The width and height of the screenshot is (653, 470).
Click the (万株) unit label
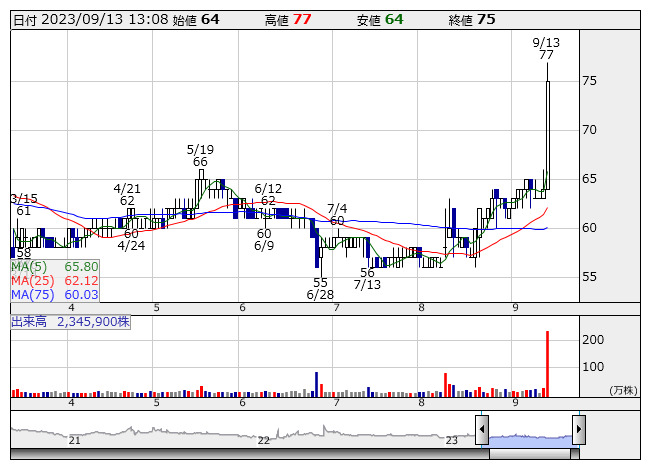pyautogui.click(x=623, y=390)
